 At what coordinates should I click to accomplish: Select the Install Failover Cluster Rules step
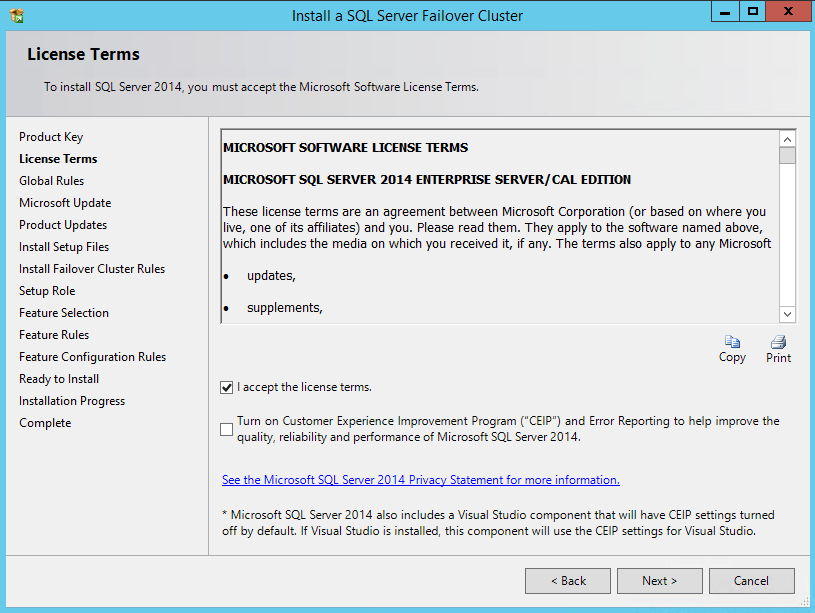[92, 269]
